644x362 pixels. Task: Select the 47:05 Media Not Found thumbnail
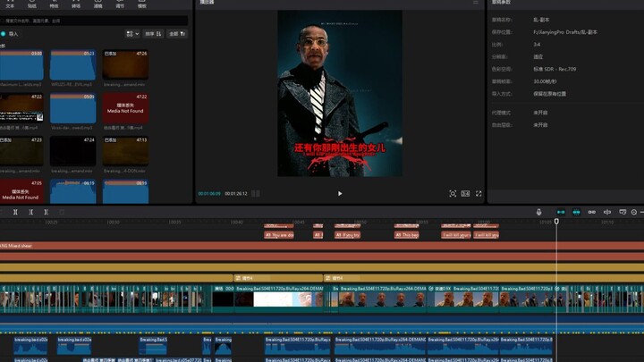click(x=21, y=191)
